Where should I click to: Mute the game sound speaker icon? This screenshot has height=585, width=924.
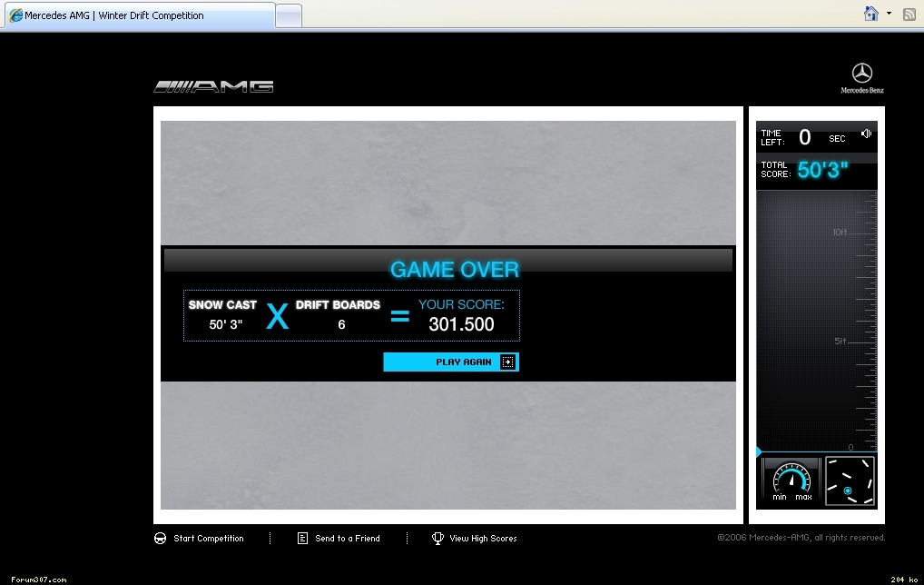tap(866, 134)
